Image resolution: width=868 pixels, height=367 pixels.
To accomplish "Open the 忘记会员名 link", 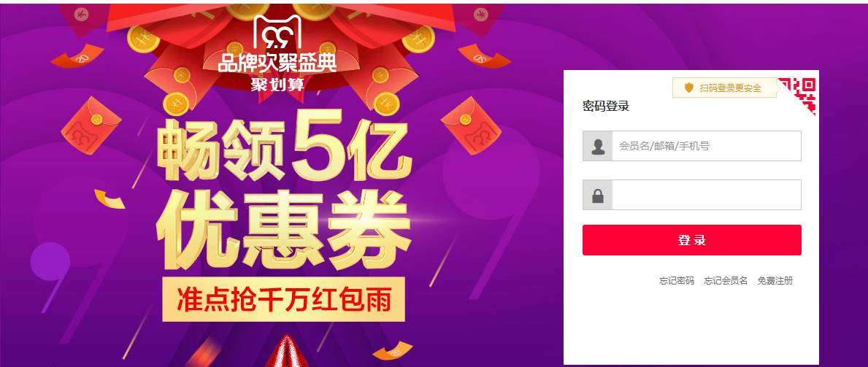I will 726,281.
